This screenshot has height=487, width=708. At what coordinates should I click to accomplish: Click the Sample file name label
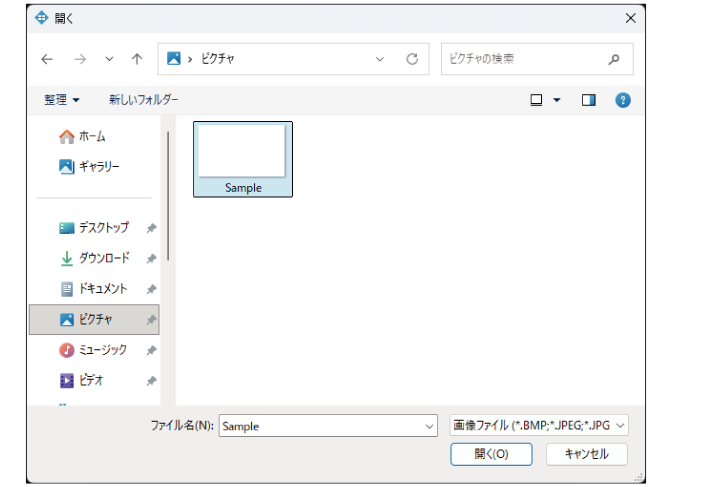click(x=243, y=188)
